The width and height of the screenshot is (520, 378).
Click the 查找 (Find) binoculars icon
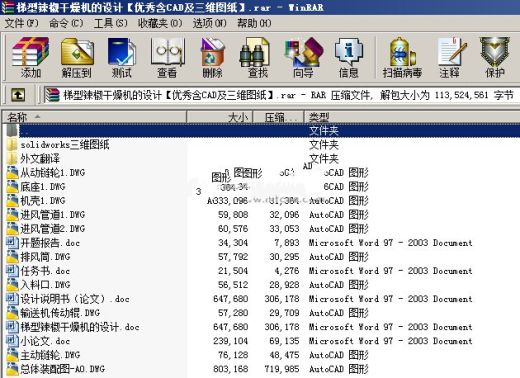[x=257, y=57]
